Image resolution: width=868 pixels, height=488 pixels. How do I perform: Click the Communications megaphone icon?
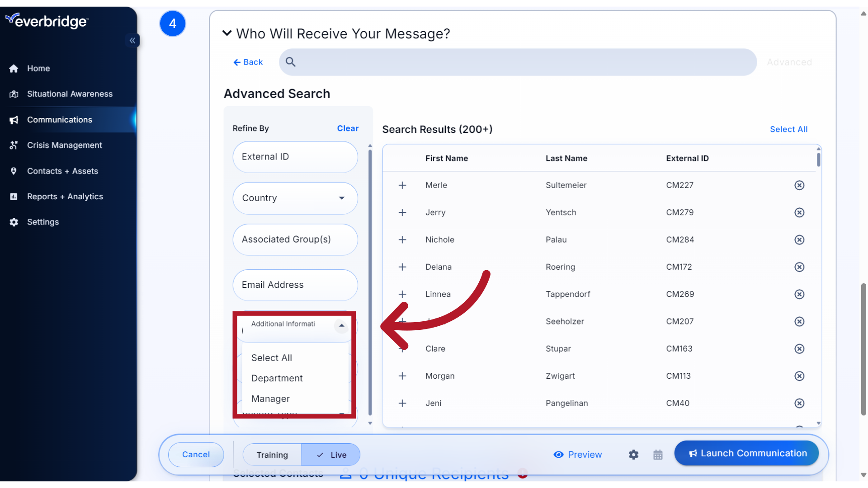pos(14,119)
